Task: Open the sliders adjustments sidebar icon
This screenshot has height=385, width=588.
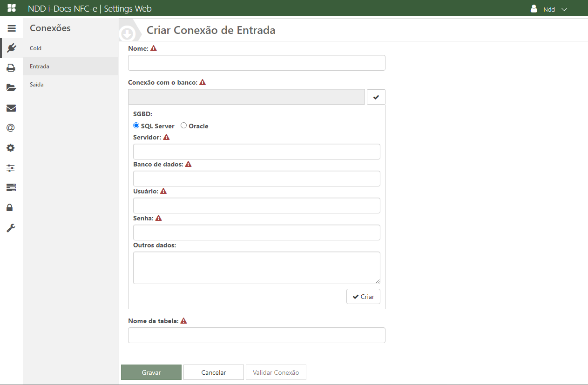Action: pyautogui.click(x=11, y=168)
